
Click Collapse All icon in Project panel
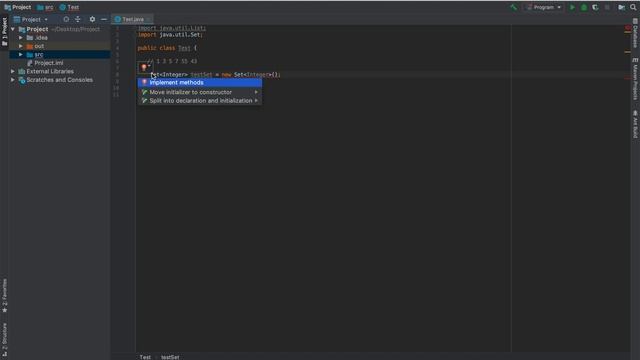tap(78, 19)
